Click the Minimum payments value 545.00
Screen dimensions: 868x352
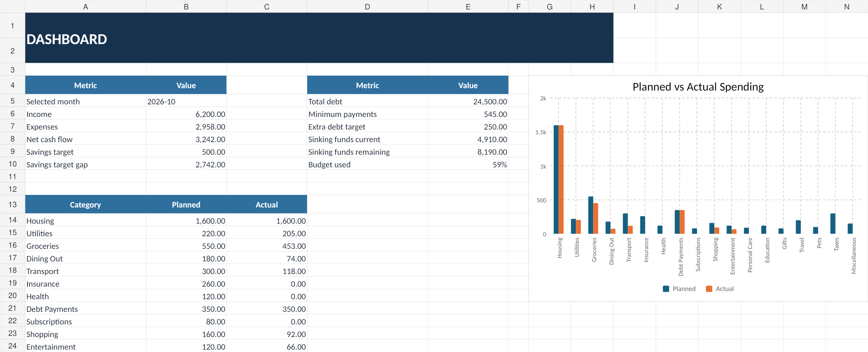point(468,114)
